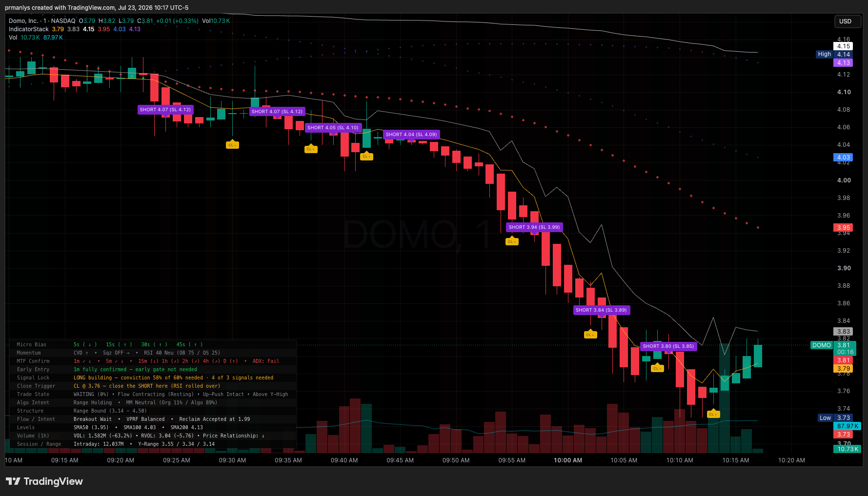Click the 10:10 AM time axis label
Viewport: 868px width, 496px height.
coord(680,460)
